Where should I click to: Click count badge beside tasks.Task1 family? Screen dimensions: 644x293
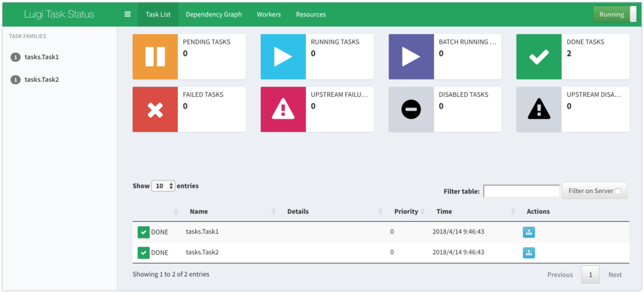click(16, 57)
